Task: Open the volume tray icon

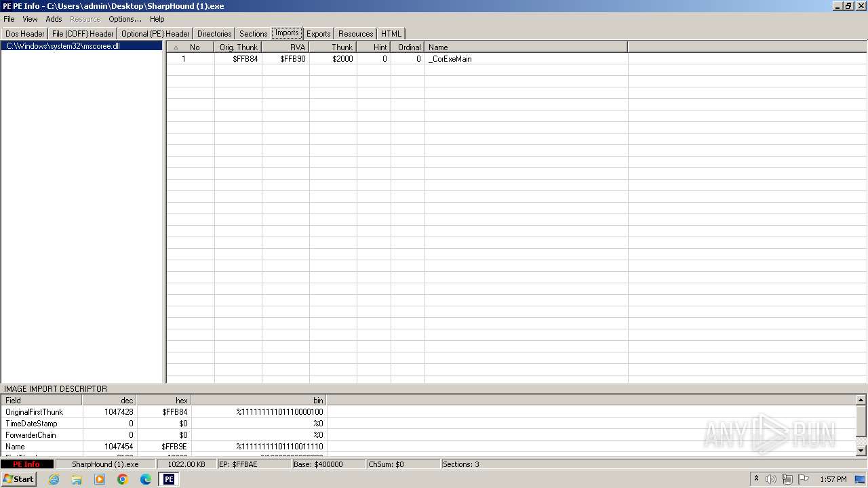Action: (x=771, y=479)
